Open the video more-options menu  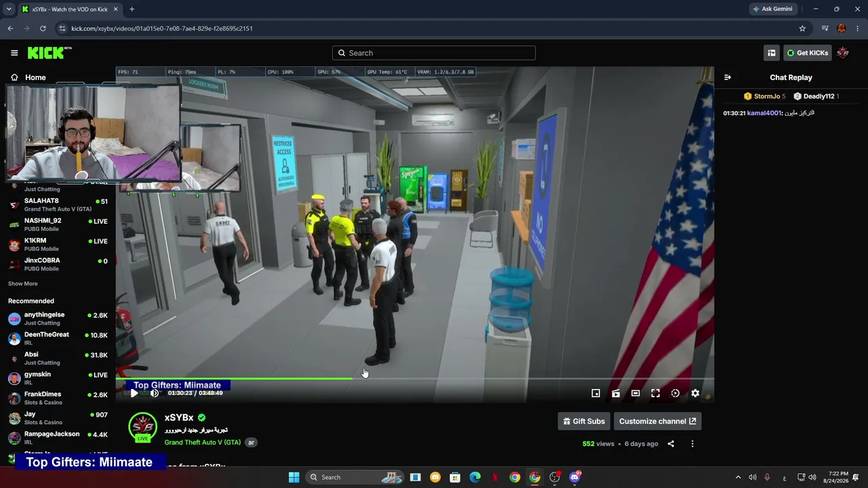[x=692, y=444]
